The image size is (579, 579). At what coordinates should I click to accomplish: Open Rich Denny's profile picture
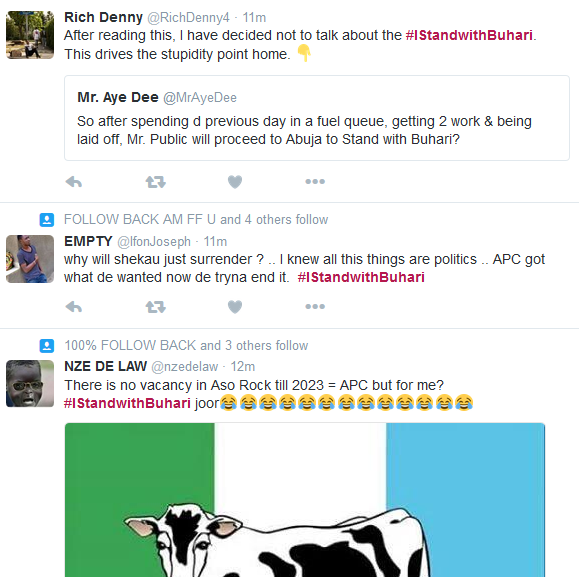click(x=30, y=35)
